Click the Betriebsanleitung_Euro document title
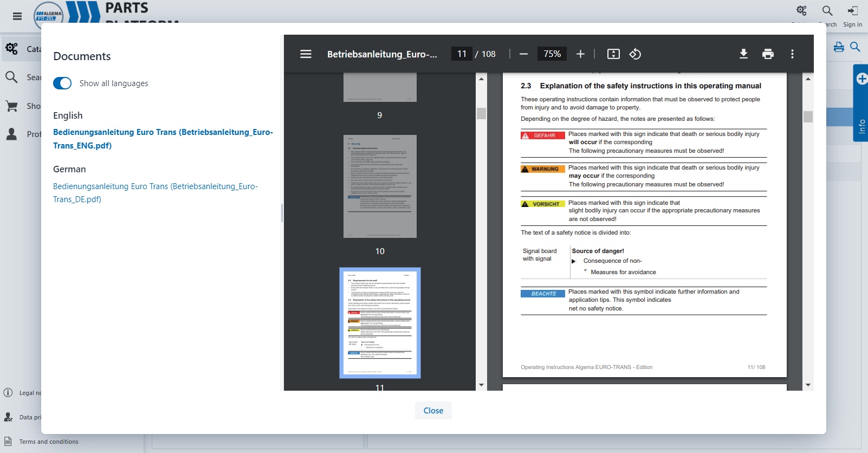The height and width of the screenshot is (453, 868). pos(382,54)
